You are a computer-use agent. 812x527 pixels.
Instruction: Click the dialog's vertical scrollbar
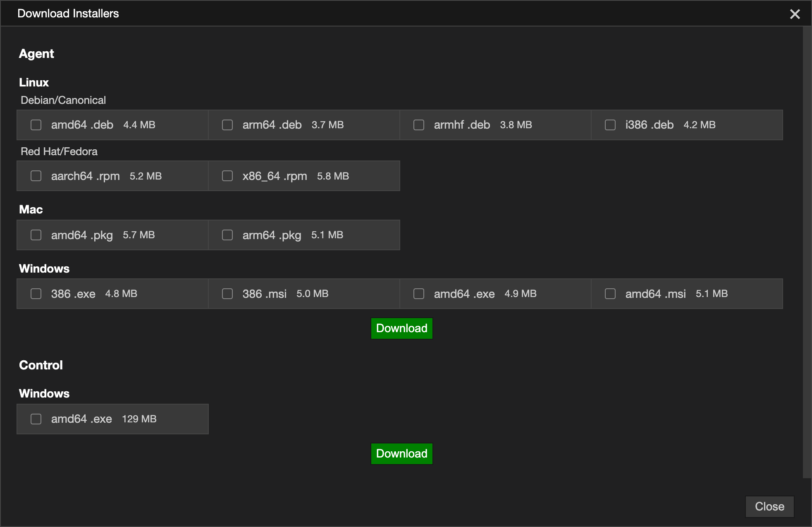(807, 252)
